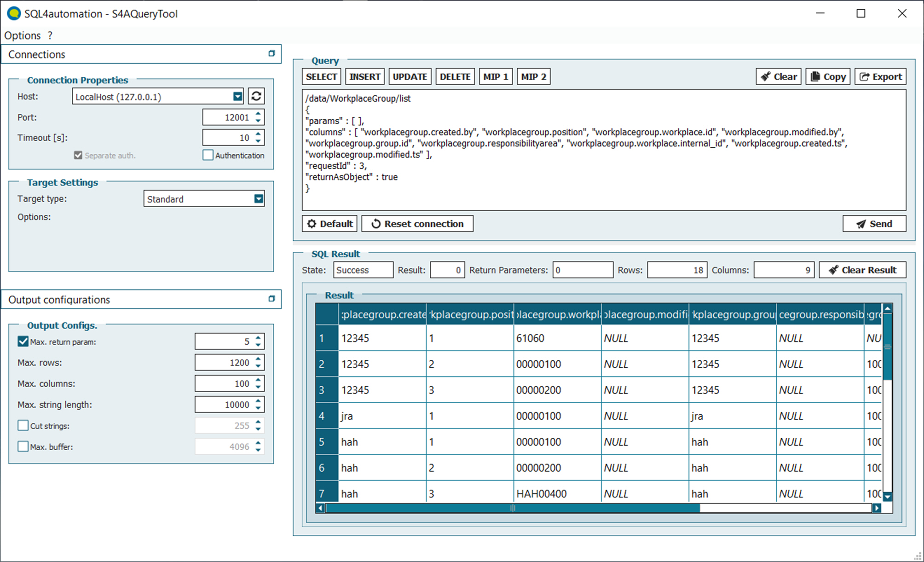Uncheck Max. return param checkbox
Viewport: 924px width, 562px height.
coord(23,342)
